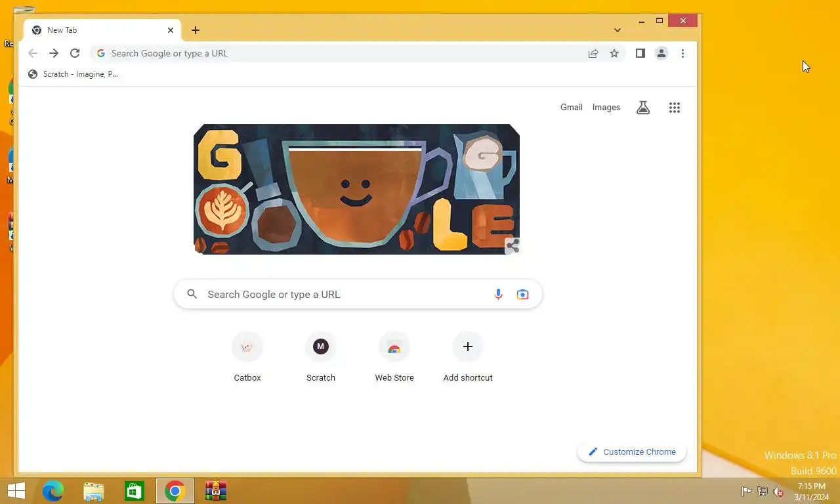This screenshot has height=504, width=840.
Task: Click the Google icon in address bar
Action: click(101, 53)
